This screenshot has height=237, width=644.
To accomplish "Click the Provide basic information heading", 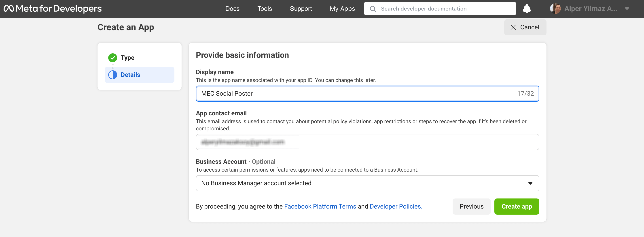I will click(x=242, y=55).
